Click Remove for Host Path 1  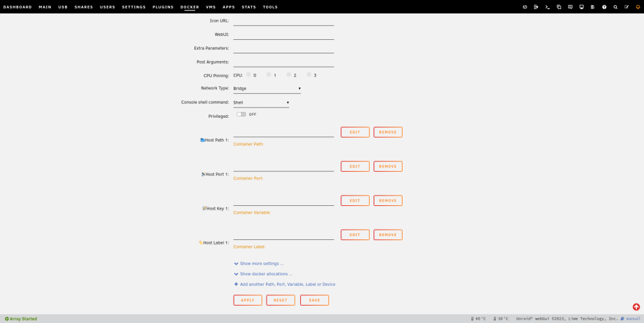(388, 132)
